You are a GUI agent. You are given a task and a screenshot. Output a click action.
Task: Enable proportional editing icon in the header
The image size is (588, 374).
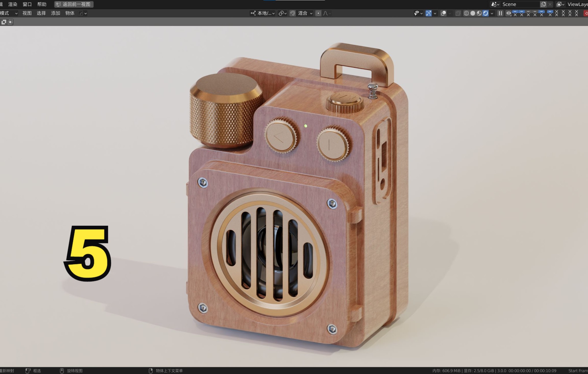318,13
